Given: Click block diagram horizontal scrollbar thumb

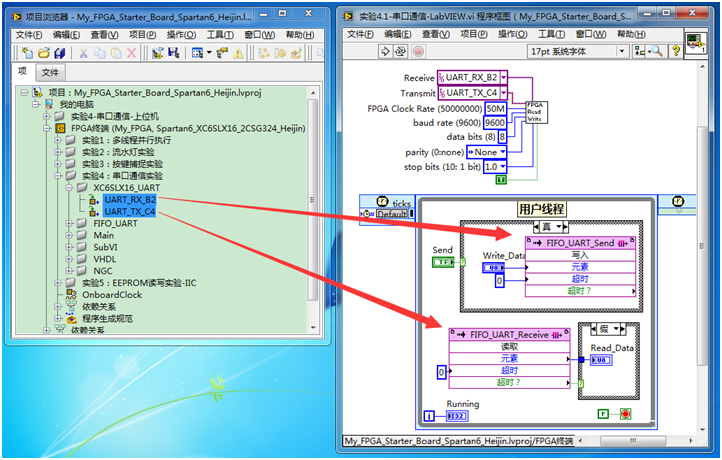Looking at the screenshot, I should 633,440.
